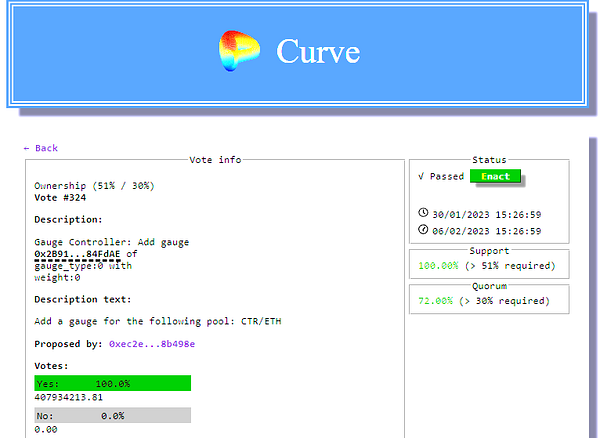Select the yes vote amount 407934213.81
Screen dimensions: 600x438
coord(68,397)
